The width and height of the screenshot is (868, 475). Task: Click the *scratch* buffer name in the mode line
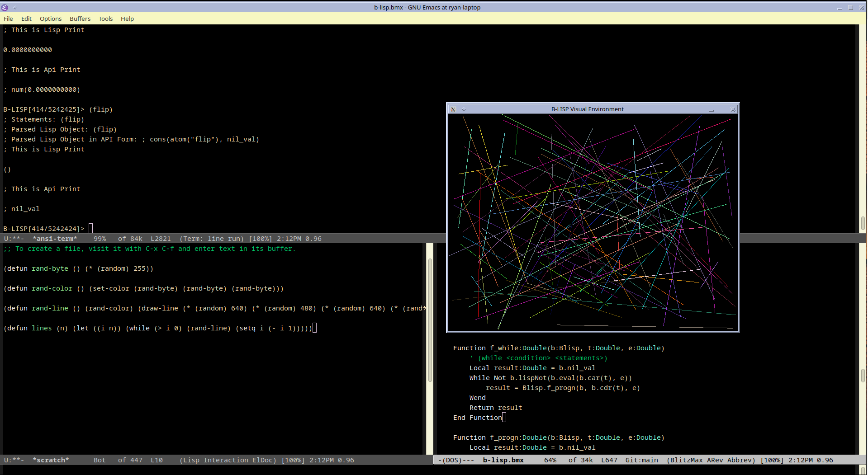pyautogui.click(x=51, y=460)
